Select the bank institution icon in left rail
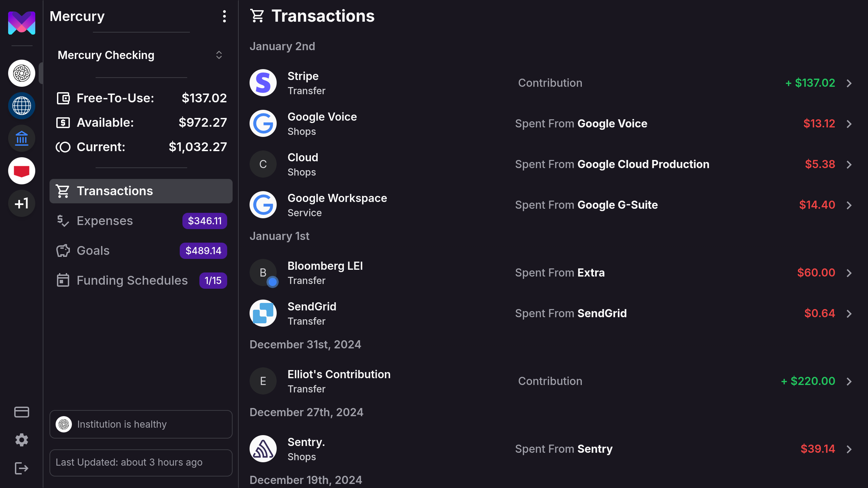The height and width of the screenshot is (488, 868). [x=21, y=138]
